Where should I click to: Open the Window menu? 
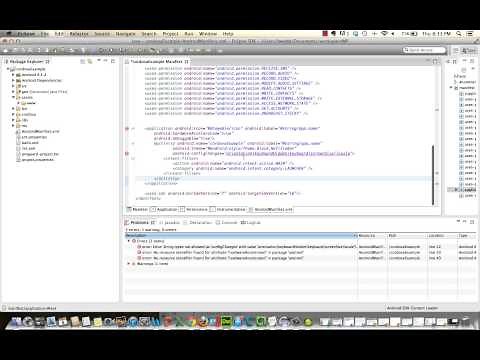tap(208, 34)
